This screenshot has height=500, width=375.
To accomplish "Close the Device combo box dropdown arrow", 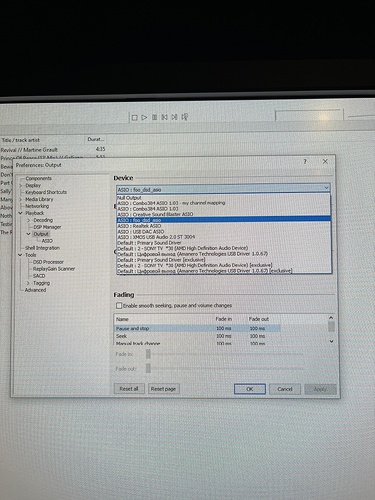I will 326,188.
